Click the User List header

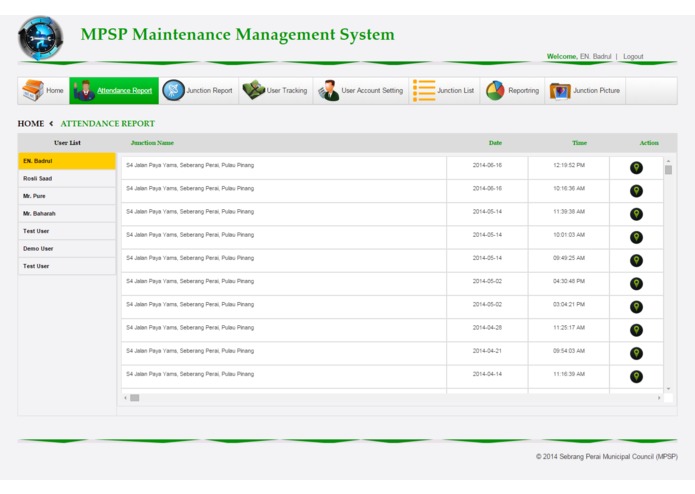pos(67,143)
